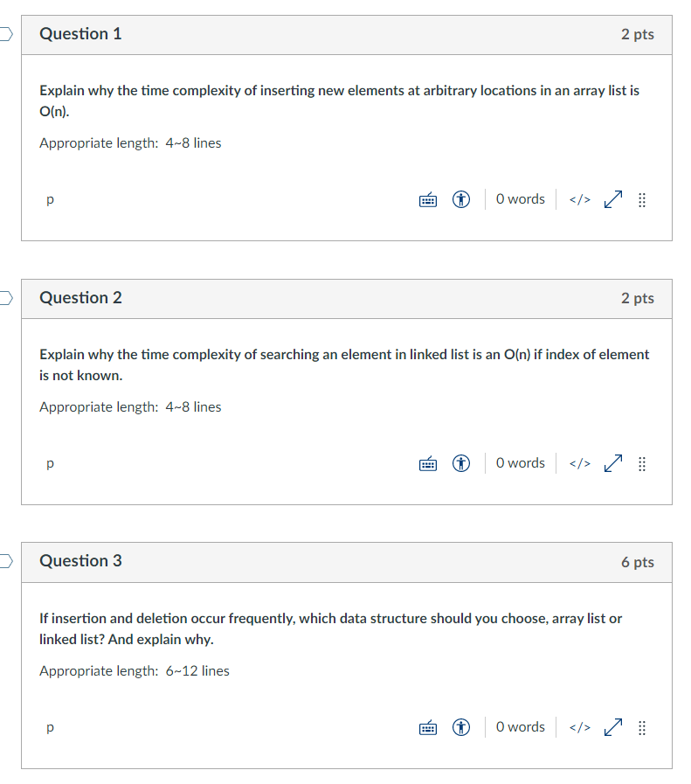Switch Question 1 editor to HTML view
Viewport: 691px width, 784px height.
pyautogui.click(x=578, y=199)
